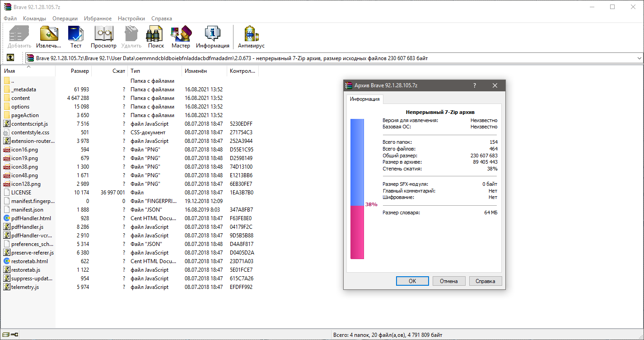Select the content folder icon
644x340 pixels.
click(7, 98)
